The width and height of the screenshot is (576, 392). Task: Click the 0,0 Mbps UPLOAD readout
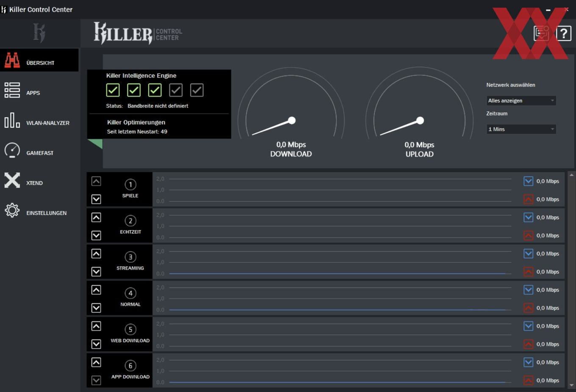coord(419,149)
